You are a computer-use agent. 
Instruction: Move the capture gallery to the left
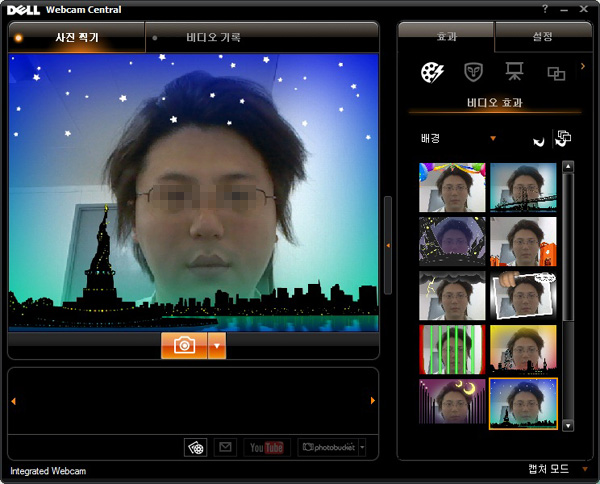click(x=13, y=401)
